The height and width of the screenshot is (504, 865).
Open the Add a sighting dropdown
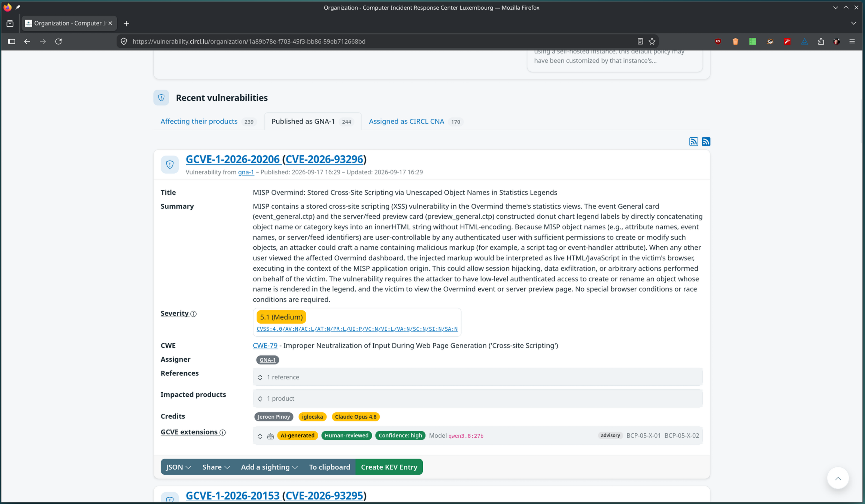point(269,467)
